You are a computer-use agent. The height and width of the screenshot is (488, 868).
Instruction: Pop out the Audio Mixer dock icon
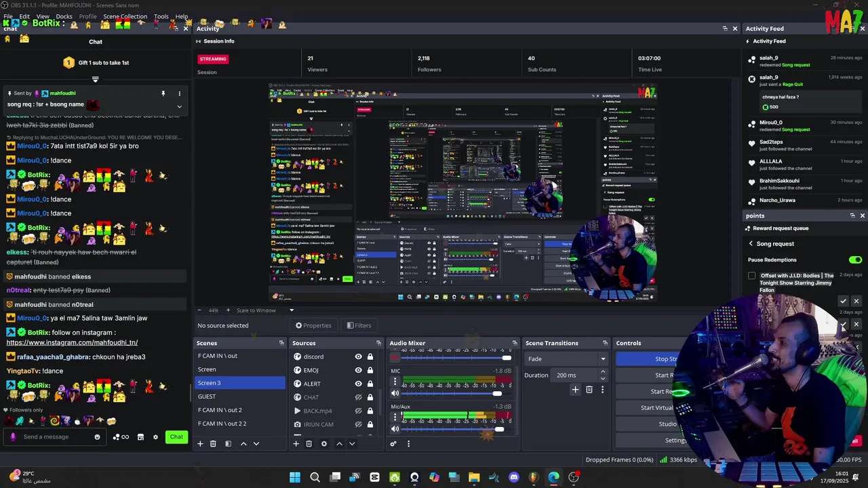(515, 343)
